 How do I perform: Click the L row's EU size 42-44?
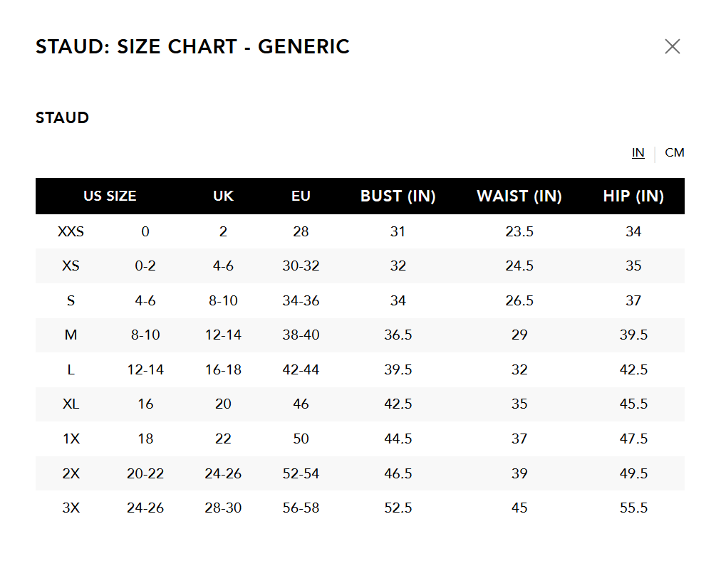301,370
